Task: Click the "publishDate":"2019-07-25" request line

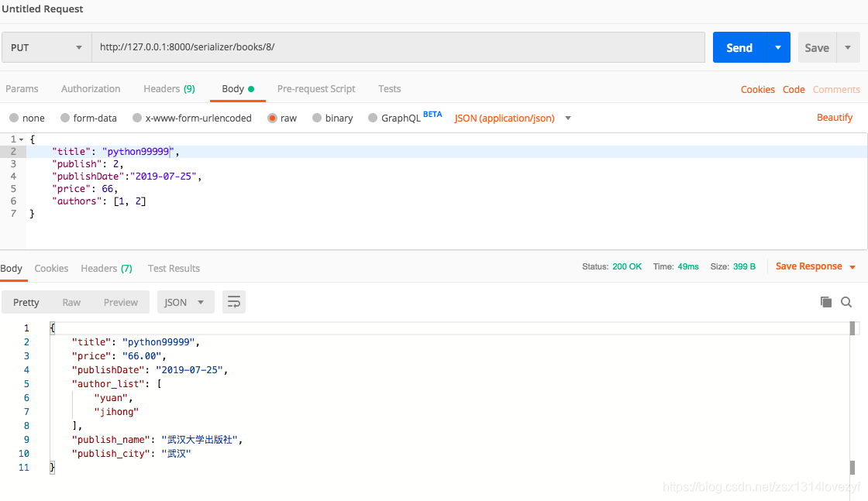Action: coord(127,177)
